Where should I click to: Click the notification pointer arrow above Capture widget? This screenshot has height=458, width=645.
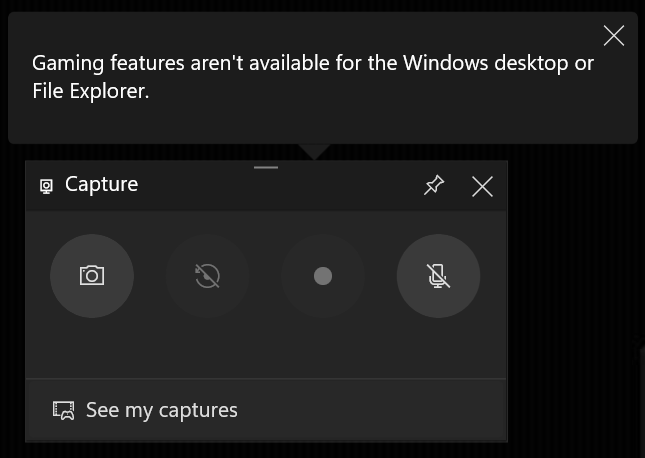click(x=314, y=151)
